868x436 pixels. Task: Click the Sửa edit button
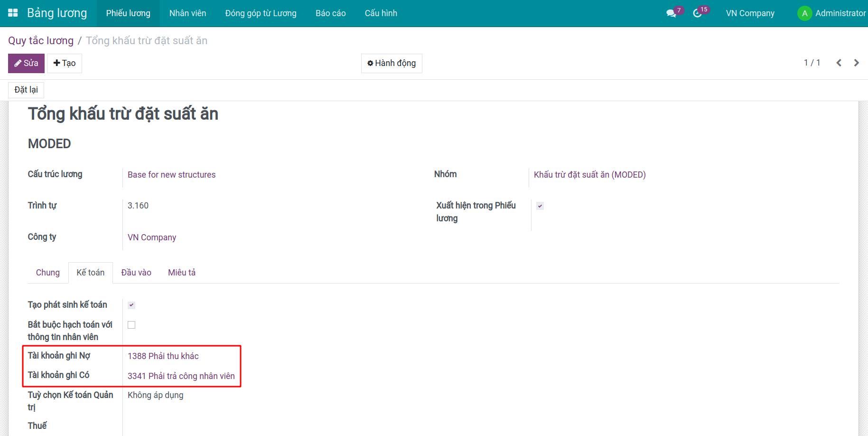coord(26,63)
